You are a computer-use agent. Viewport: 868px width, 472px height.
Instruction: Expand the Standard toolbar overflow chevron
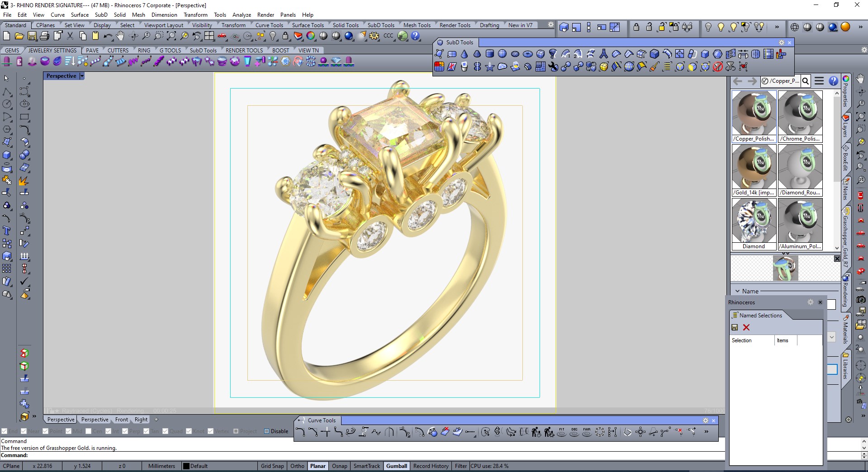click(x=777, y=27)
